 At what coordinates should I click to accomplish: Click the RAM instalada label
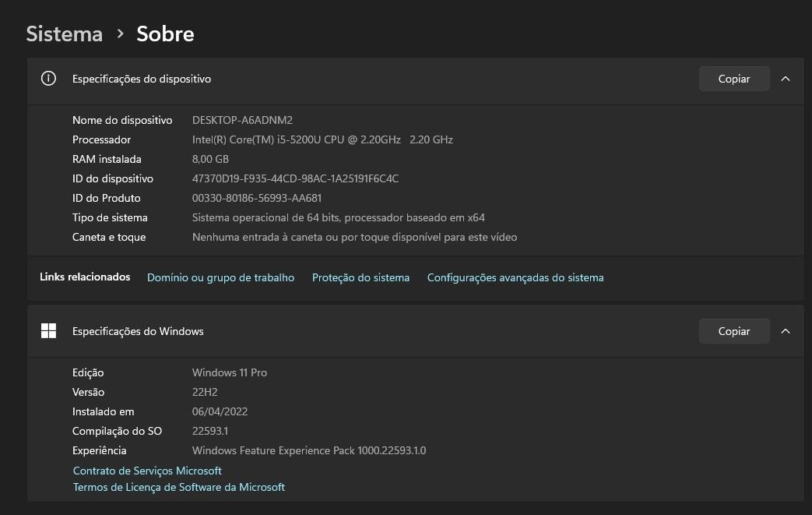[x=107, y=159]
